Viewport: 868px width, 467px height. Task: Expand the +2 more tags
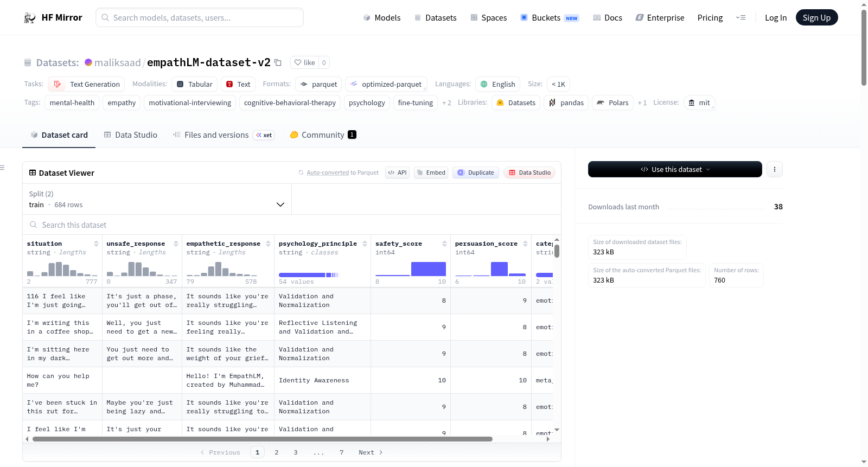tap(446, 103)
